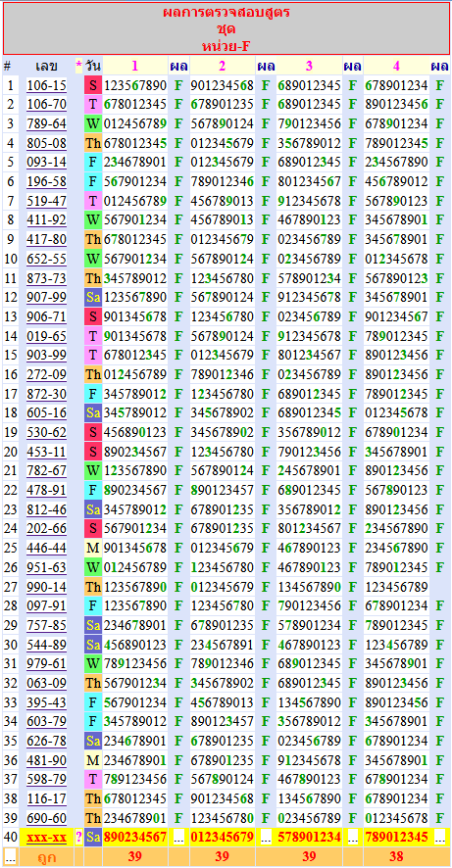Click the วัน column header
The width and height of the screenshot is (452, 868).
coord(93,66)
